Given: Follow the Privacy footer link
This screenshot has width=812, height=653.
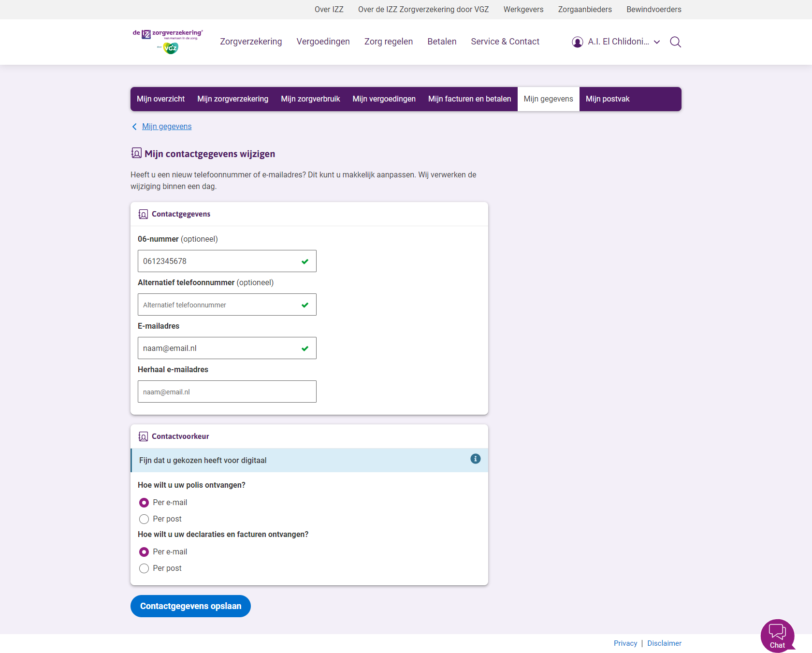Looking at the screenshot, I should coord(625,643).
